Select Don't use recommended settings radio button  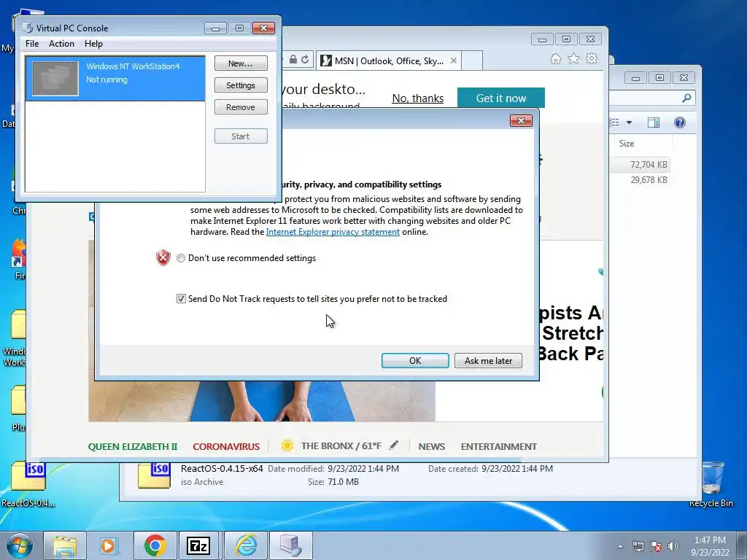pos(181,258)
